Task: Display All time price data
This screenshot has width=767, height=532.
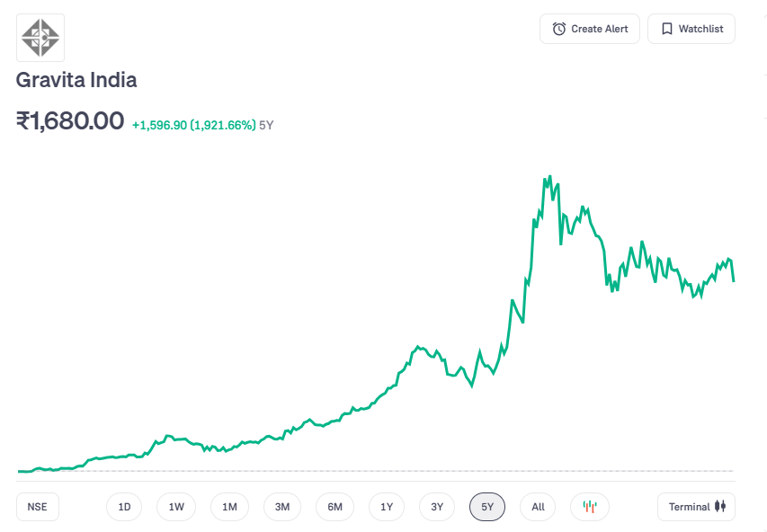Action: click(x=538, y=507)
